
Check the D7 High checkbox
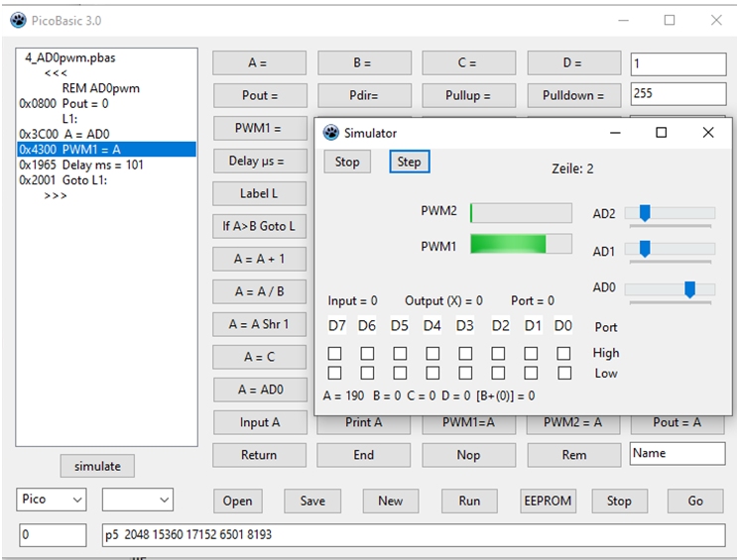pos(335,353)
